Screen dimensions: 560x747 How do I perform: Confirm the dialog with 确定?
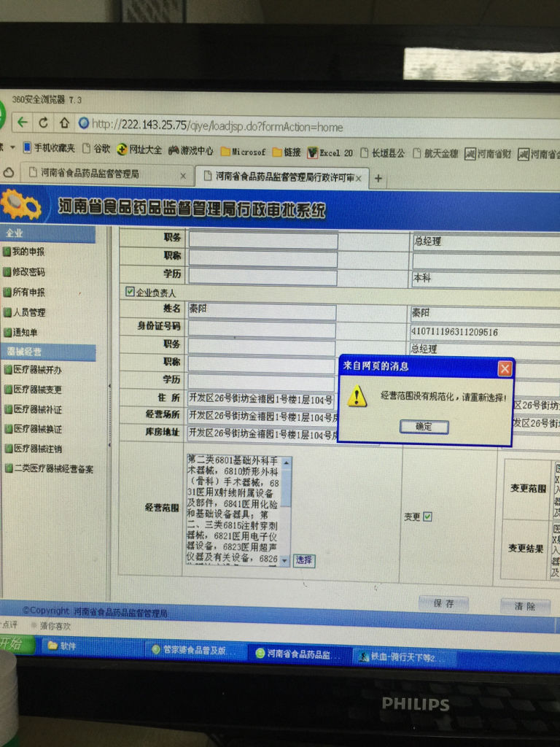tap(424, 426)
